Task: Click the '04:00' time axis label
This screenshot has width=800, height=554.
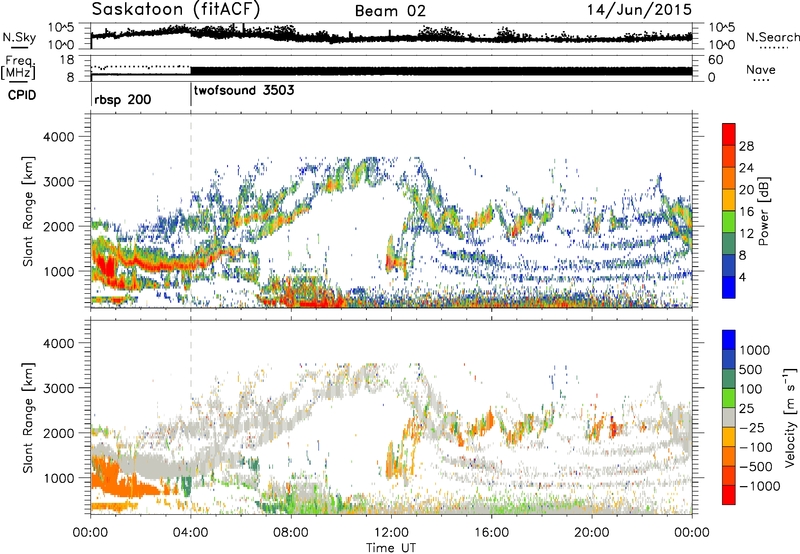Action: pos(191,533)
